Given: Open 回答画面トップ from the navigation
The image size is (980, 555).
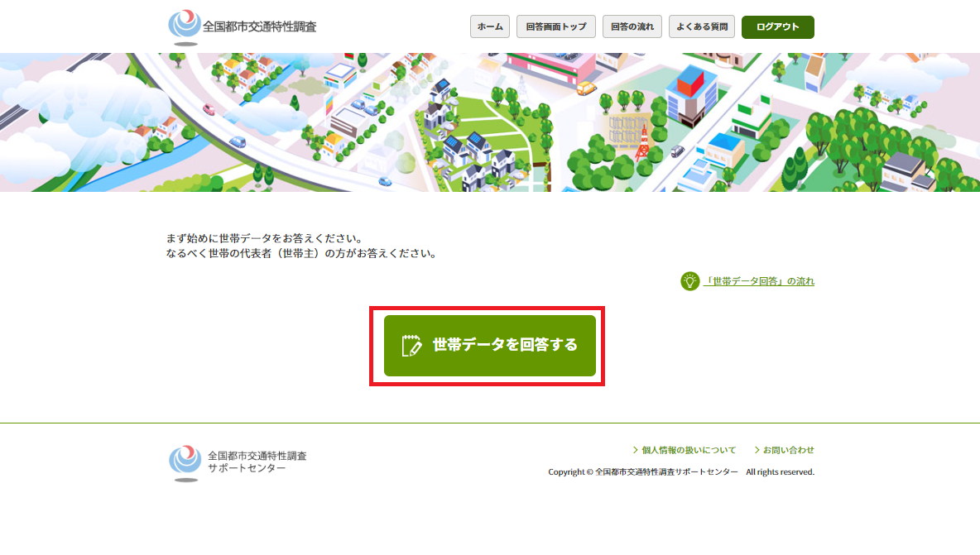Looking at the screenshot, I should pos(555,27).
